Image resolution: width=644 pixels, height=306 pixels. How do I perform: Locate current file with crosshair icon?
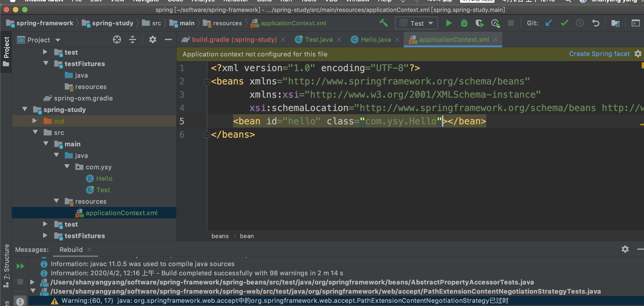[117, 39]
